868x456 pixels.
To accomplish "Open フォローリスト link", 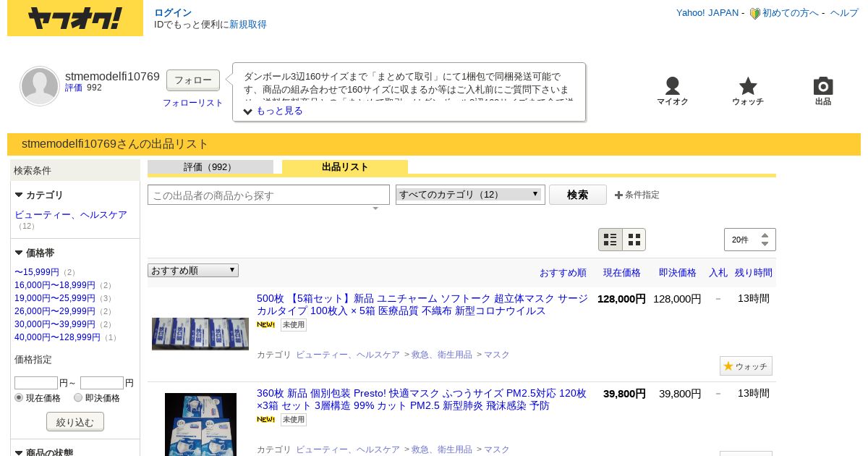I will [193, 103].
